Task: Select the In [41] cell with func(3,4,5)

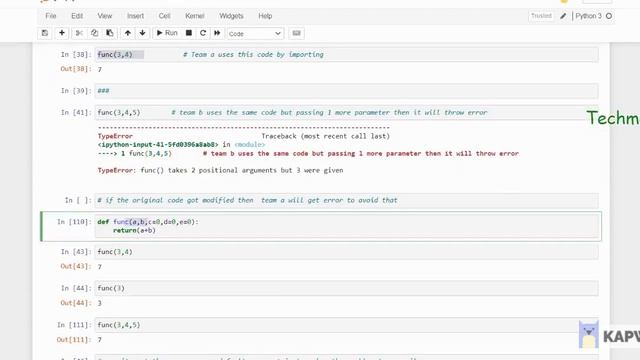Action: [347, 112]
